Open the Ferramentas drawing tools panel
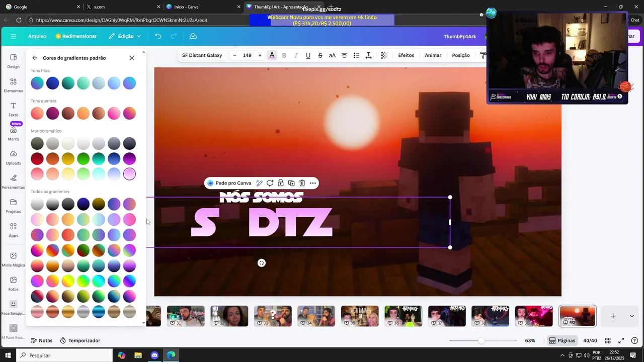This screenshot has width=644, height=362. click(x=13, y=182)
